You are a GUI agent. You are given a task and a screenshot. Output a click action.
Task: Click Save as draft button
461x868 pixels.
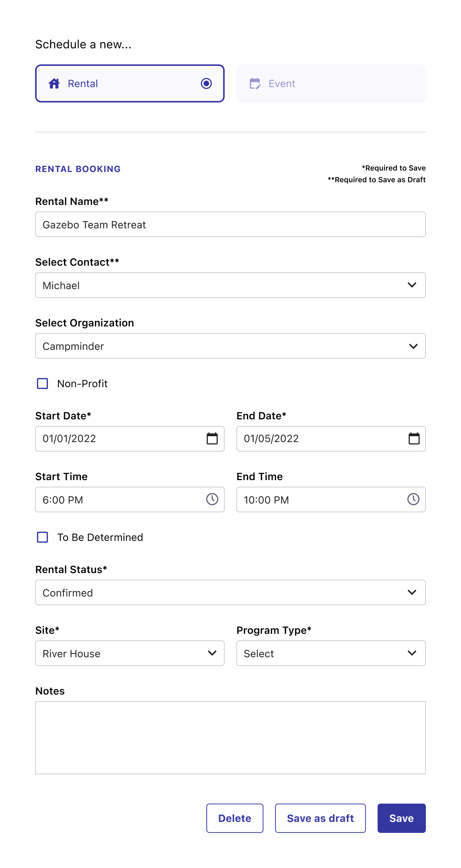click(x=320, y=818)
